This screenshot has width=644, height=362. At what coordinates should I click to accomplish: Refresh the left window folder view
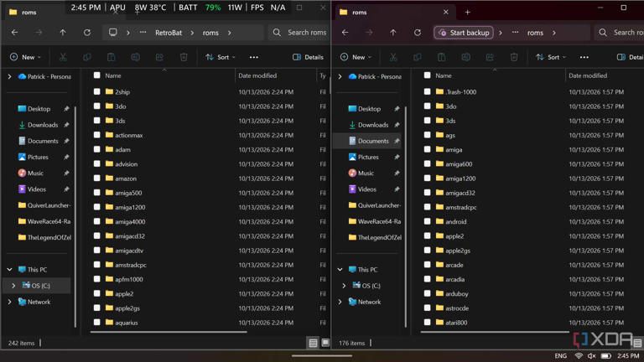click(87, 33)
